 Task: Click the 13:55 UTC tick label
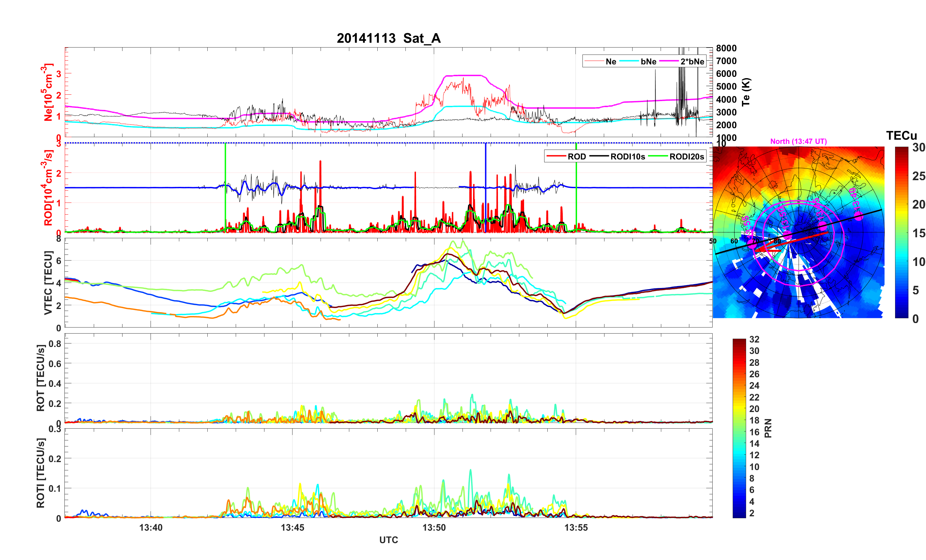pyautogui.click(x=576, y=528)
